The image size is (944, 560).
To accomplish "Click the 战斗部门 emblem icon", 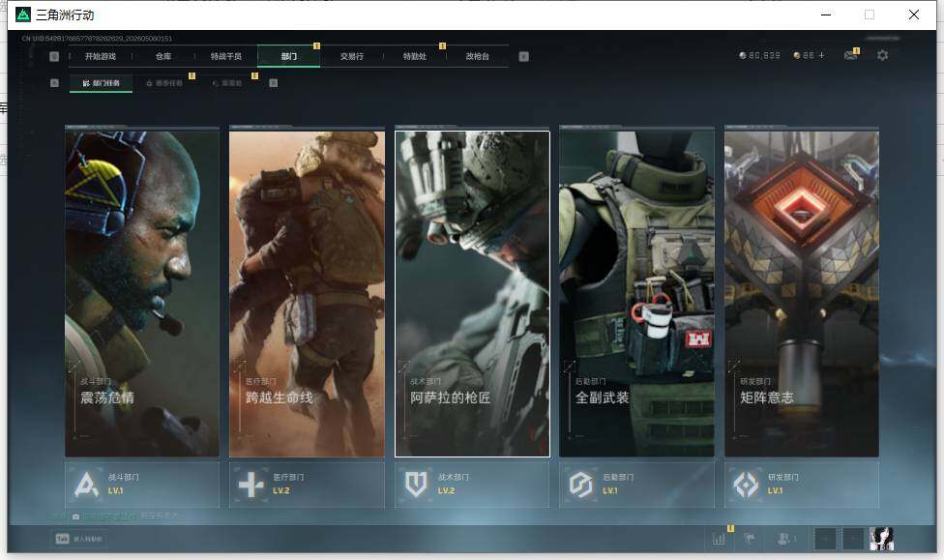I will tap(86, 485).
